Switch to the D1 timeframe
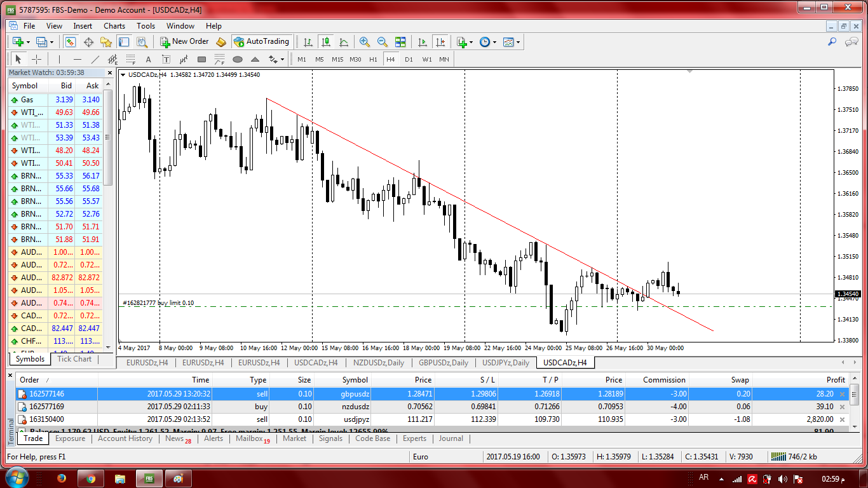868x488 pixels. point(409,59)
